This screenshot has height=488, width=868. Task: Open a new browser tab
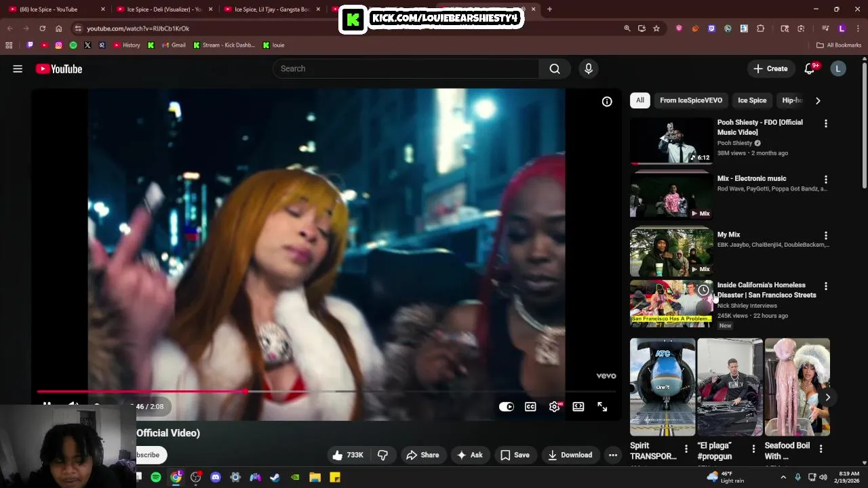click(549, 9)
